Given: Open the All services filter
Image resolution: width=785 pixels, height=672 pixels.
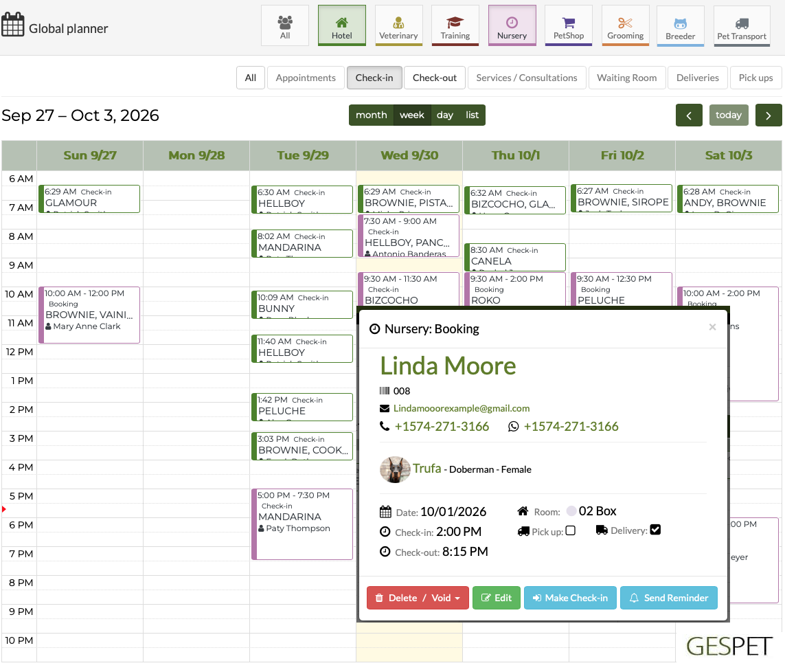Looking at the screenshot, I should [x=285, y=25].
